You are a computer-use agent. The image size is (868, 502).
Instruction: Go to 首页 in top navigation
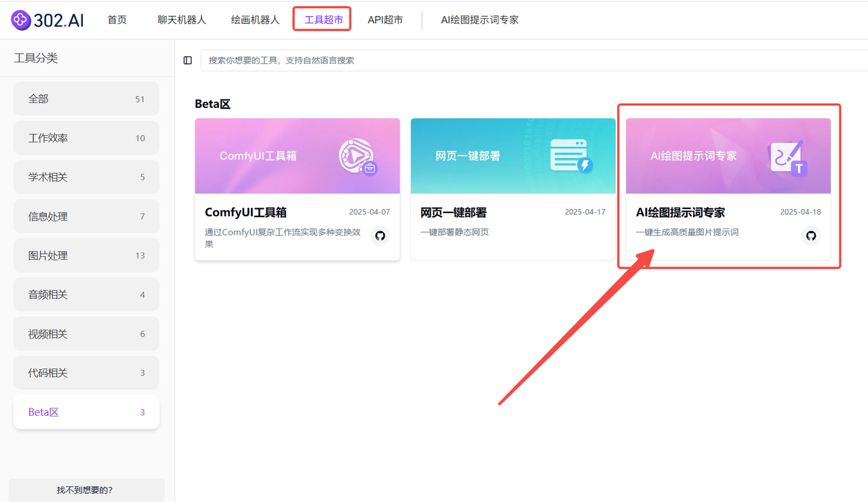click(x=117, y=20)
